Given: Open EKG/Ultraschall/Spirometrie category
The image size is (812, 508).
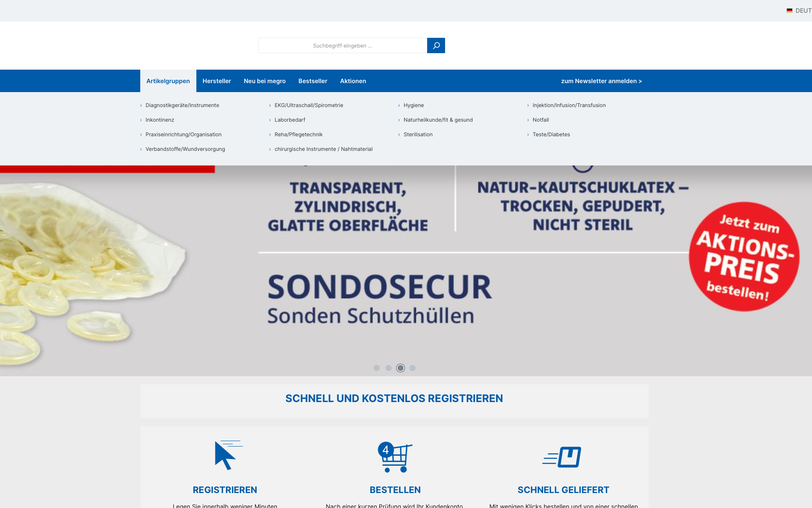Looking at the screenshot, I should (309, 105).
